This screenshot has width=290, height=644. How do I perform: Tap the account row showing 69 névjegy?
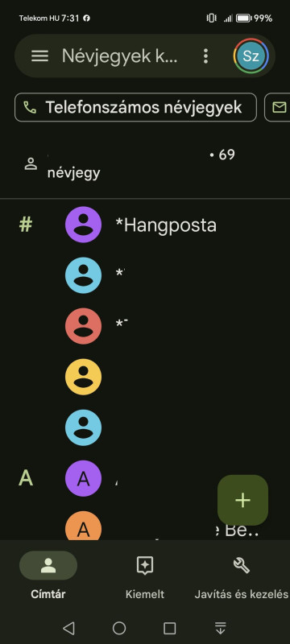[145, 164]
